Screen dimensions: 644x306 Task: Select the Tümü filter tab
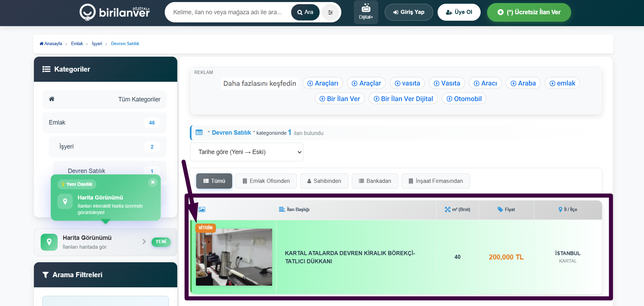pyautogui.click(x=214, y=181)
